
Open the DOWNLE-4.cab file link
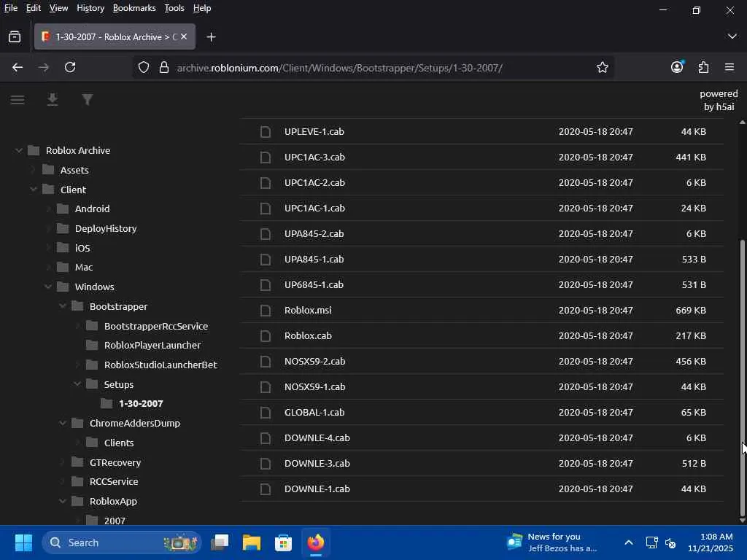pyautogui.click(x=317, y=438)
